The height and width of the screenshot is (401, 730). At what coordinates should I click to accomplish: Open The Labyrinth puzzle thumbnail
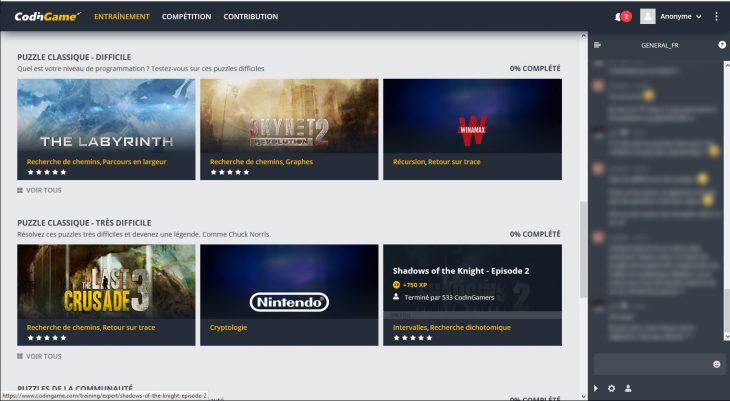106,116
